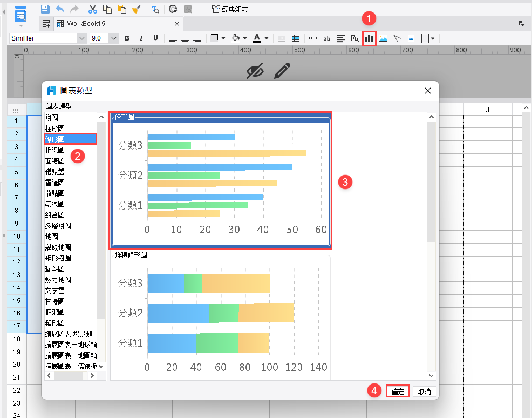Click the crossed-out eye visibility icon
This screenshot has width=532, height=418.
pyautogui.click(x=255, y=71)
